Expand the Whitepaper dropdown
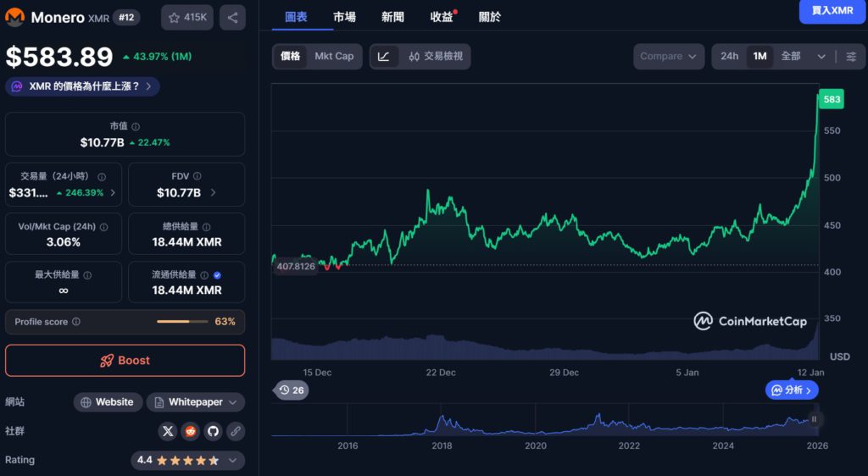Screen dimensions: 868x476 196,402
